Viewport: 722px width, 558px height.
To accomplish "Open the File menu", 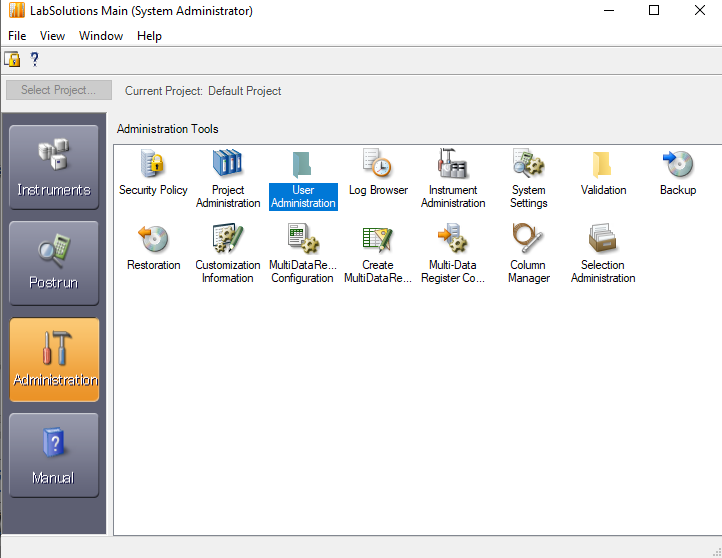I will [17, 36].
